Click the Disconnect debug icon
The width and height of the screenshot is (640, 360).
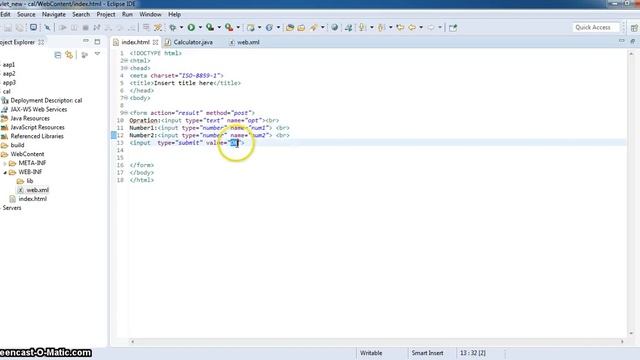[x=97, y=28]
